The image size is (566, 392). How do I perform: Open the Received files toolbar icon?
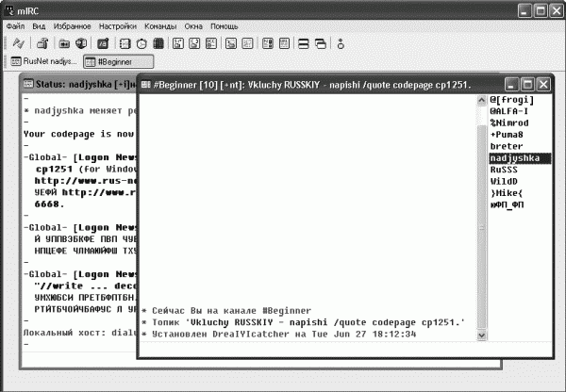[231, 43]
